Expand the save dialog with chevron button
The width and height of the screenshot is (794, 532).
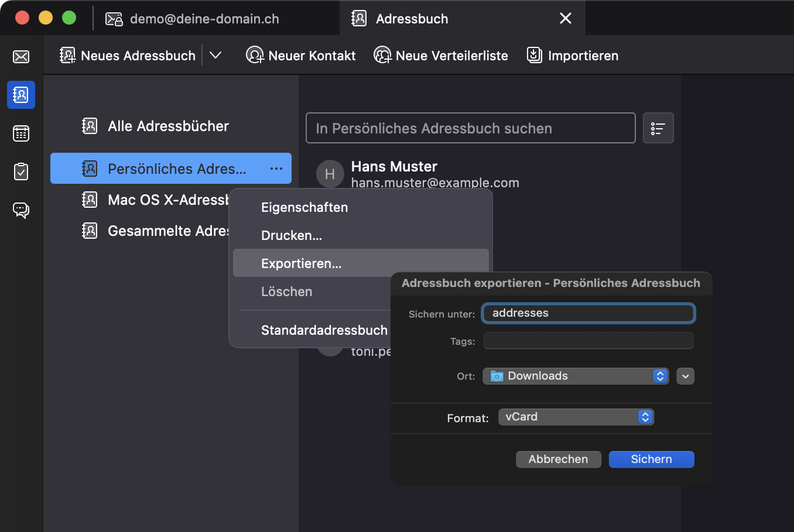(x=685, y=376)
